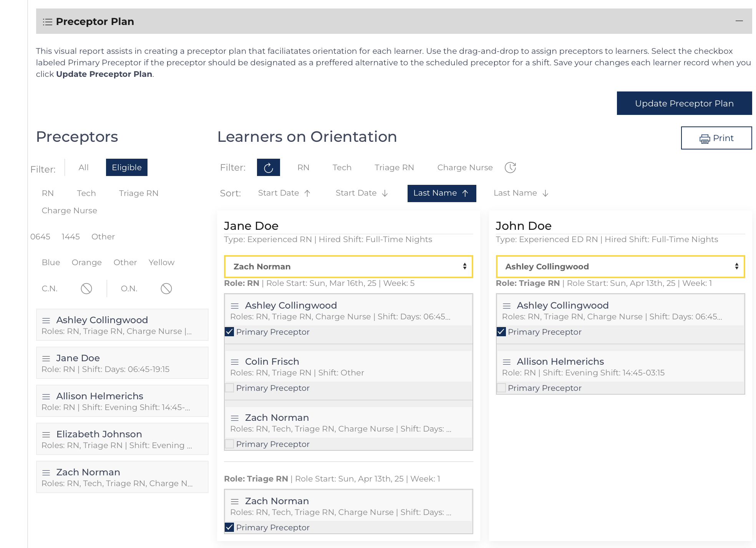Click the prohibited icon next to O.N.
The width and height of the screenshot is (756, 548).
[x=166, y=289]
